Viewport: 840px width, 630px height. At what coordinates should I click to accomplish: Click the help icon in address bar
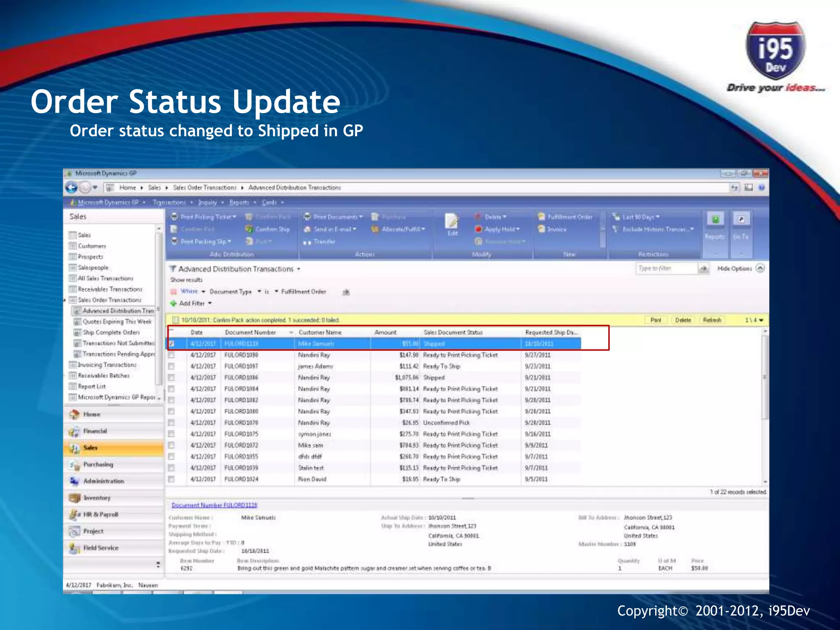coord(761,187)
